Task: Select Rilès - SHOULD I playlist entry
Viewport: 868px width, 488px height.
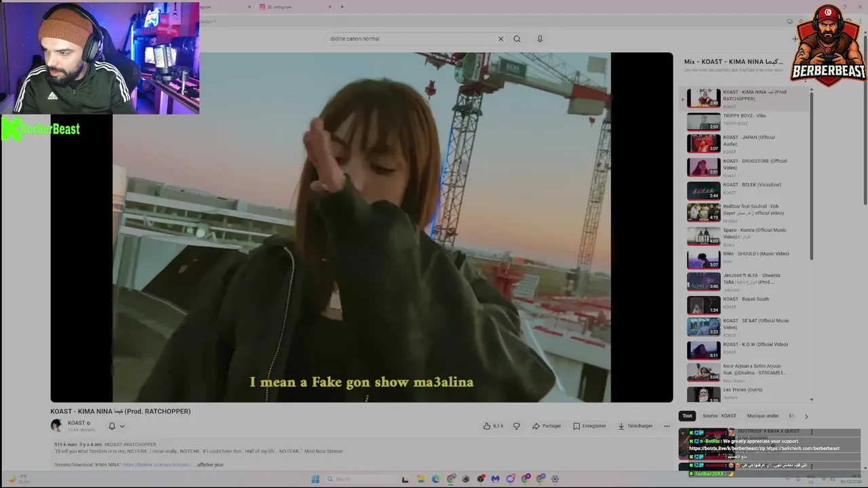Action: 745,259
